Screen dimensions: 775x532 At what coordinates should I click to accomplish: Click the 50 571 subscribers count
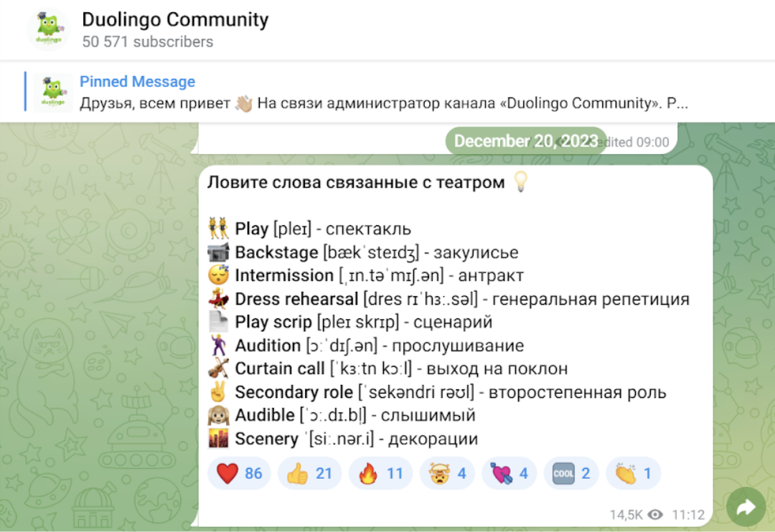click(147, 42)
